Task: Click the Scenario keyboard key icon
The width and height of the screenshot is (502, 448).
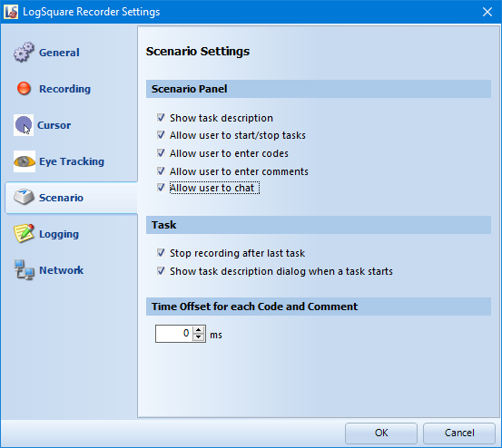Action: 24,198
